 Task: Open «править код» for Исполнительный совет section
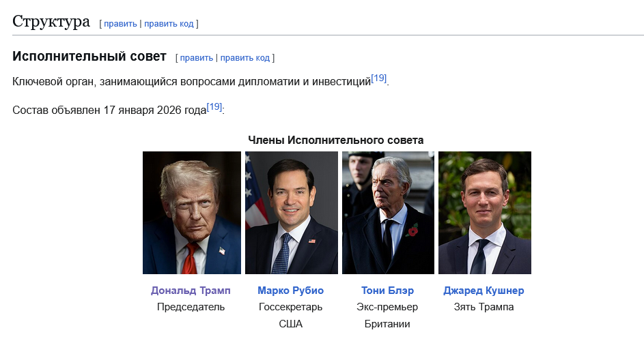(245, 58)
